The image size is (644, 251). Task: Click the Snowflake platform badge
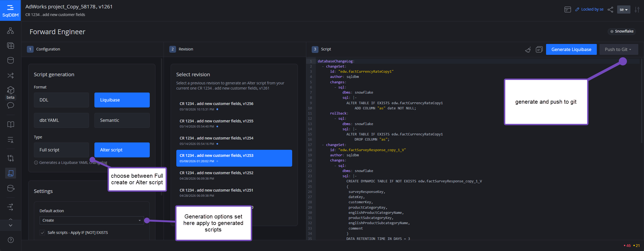[x=622, y=31]
